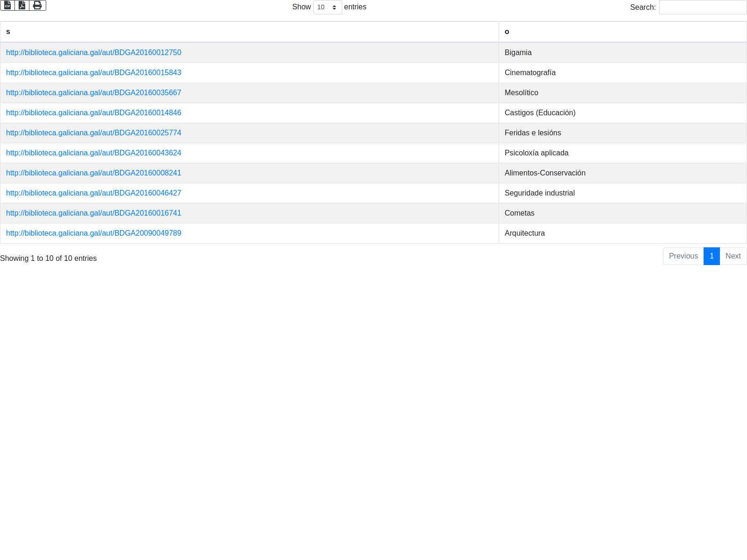The image size is (747, 560).
Task: Export table as PDF document
Action: [22, 6]
